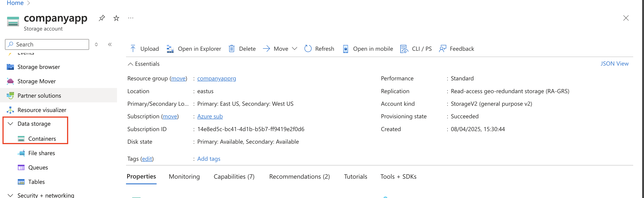Go to Home via breadcrumb
The height and width of the screenshot is (198, 644).
pos(15,3)
